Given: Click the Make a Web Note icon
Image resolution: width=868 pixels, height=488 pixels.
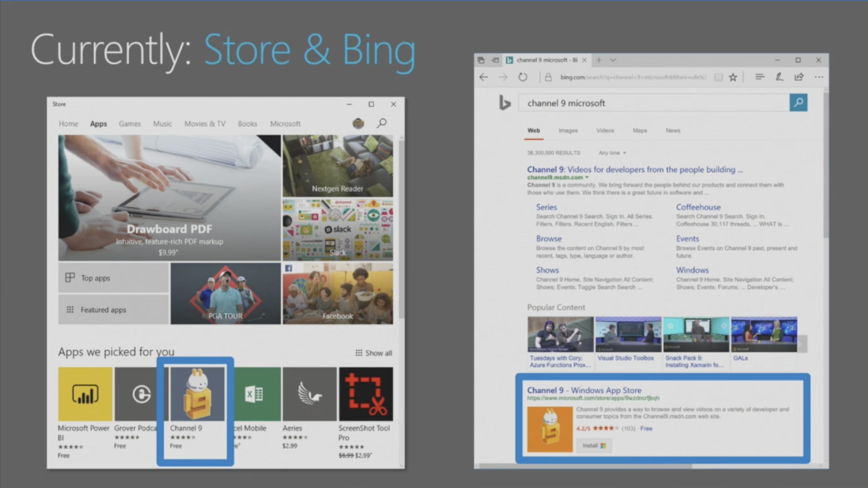Looking at the screenshot, I should pyautogui.click(x=779, y=77).
